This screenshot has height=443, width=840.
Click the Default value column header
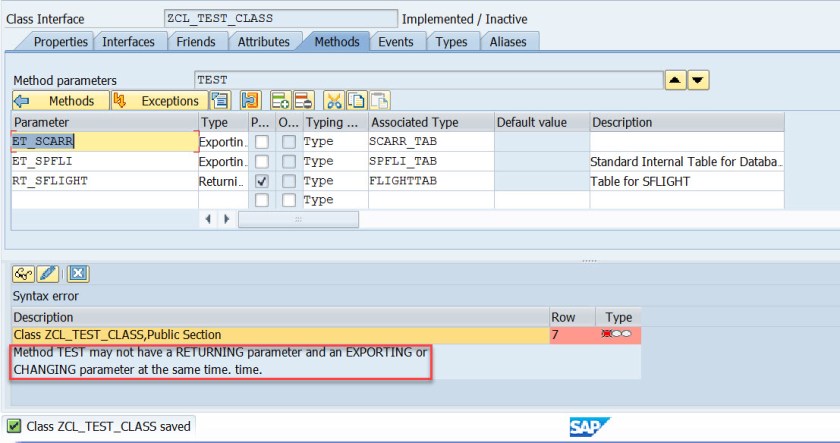pyautogui.click(x=542, y=122)
